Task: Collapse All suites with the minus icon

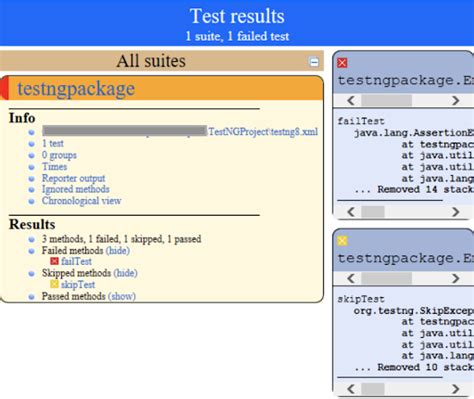Action: point(314,62)
